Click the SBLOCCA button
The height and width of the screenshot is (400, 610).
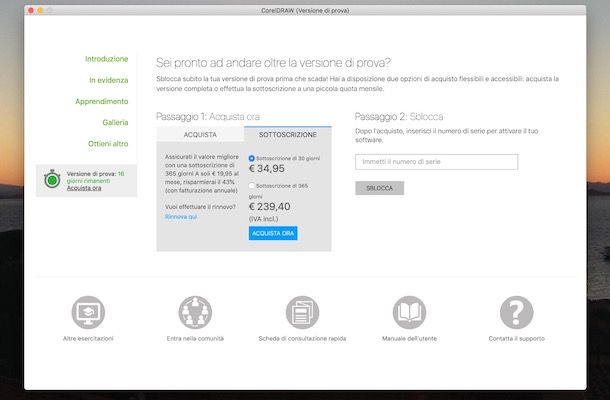coord(379,188)
